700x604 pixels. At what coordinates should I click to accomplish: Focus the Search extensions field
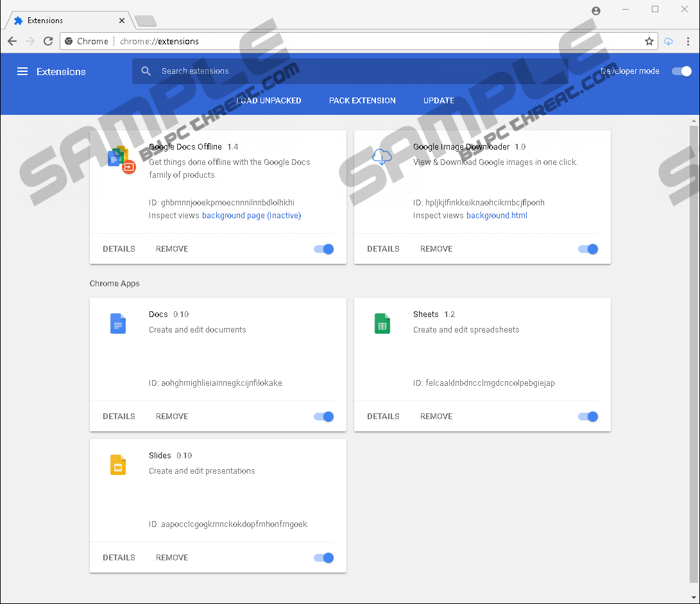coord(350,71)
